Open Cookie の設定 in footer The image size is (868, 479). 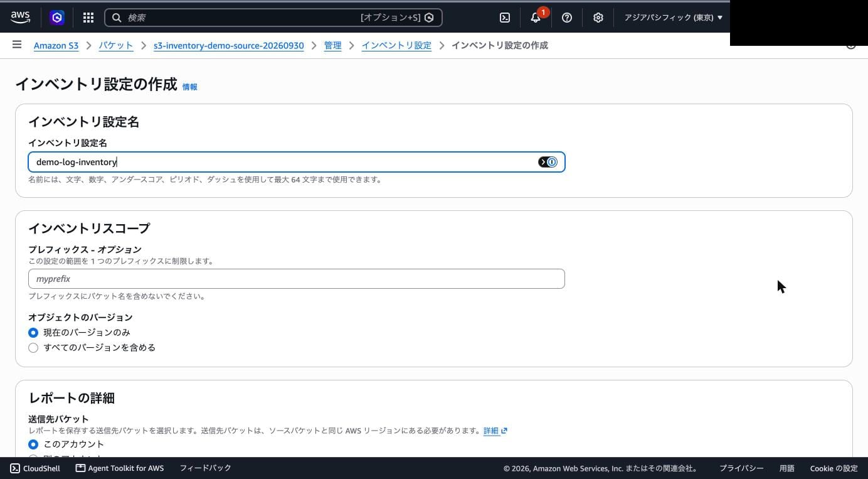[834, 468]
